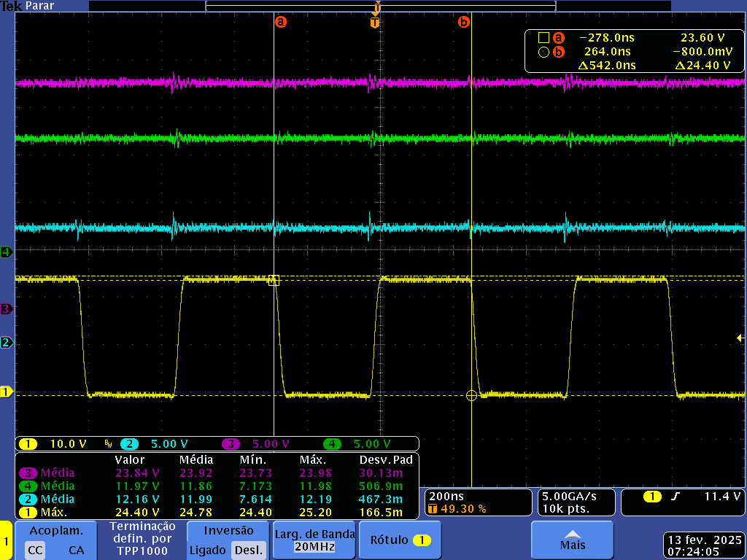Viewport: 747px width, 560px height.
Task: Click the Δ24.40 V cursor delta readout
Action: point(703,66)
